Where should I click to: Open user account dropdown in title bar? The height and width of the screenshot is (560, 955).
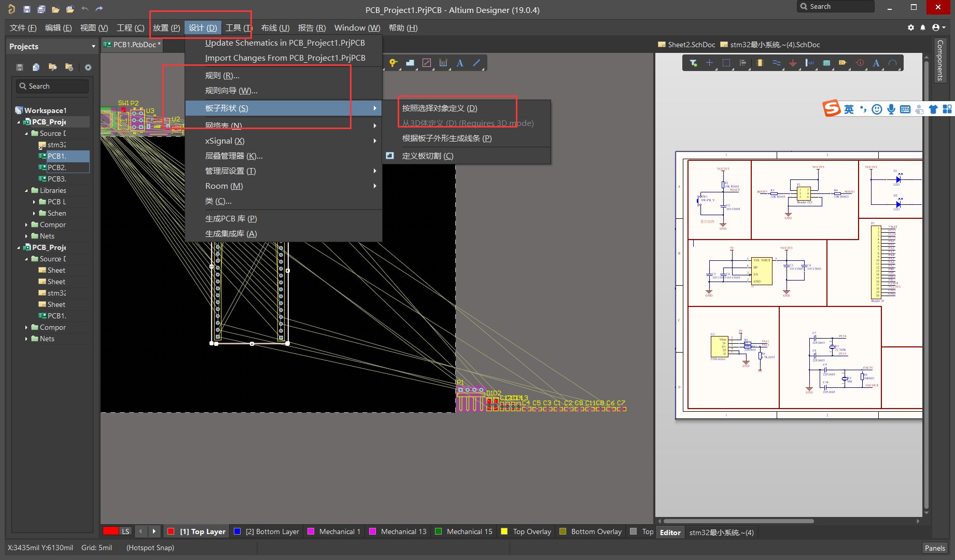(x=939, y=27)
